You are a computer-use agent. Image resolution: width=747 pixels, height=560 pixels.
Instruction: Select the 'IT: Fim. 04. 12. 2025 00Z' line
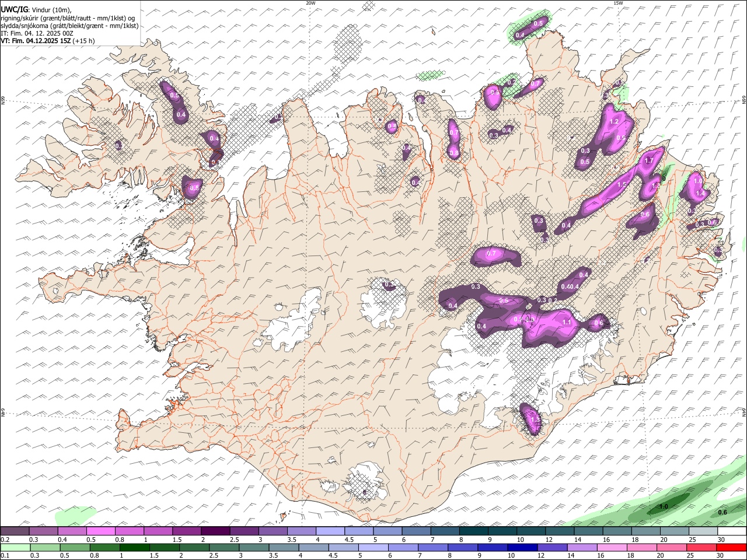(37, 33)
